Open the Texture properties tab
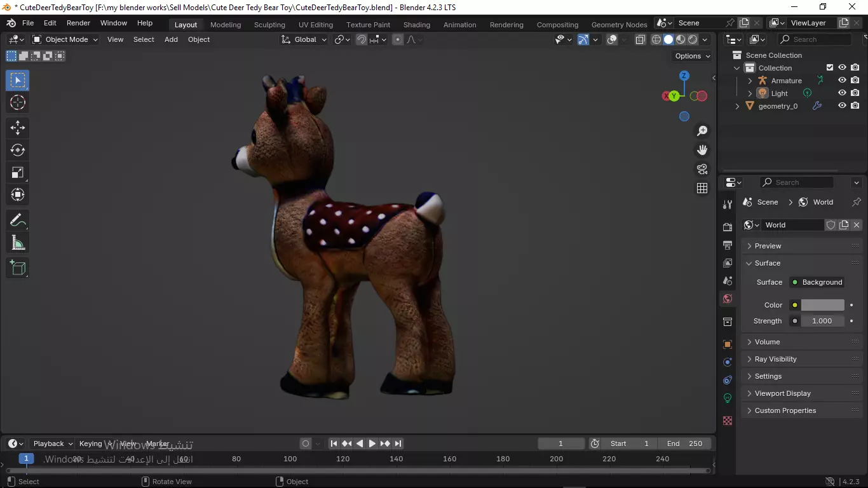This screenshot has height=488, width=868. [x=728, y=421]
